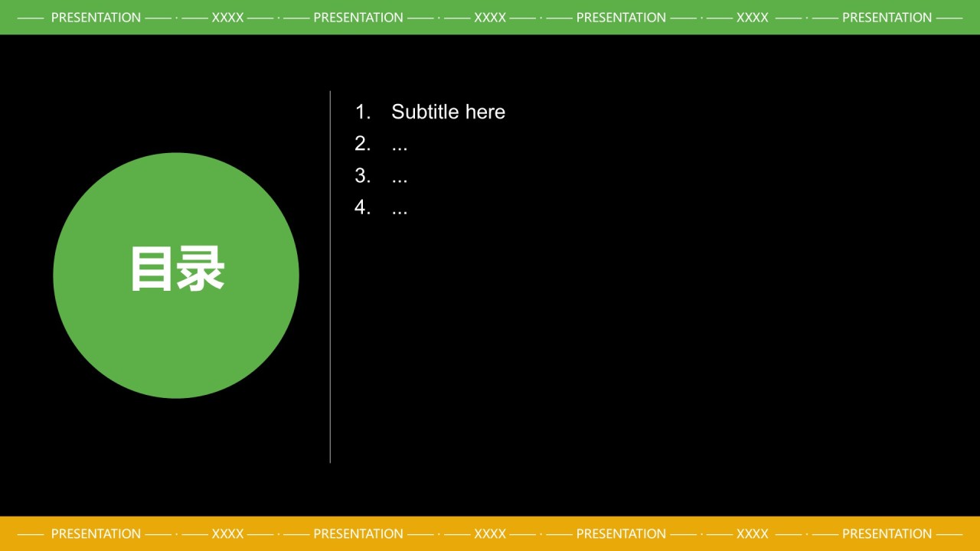Viewport: 980px width, 551px height.
Task: Click the middle XXXX in green top banner
Action: pos(490,17)
